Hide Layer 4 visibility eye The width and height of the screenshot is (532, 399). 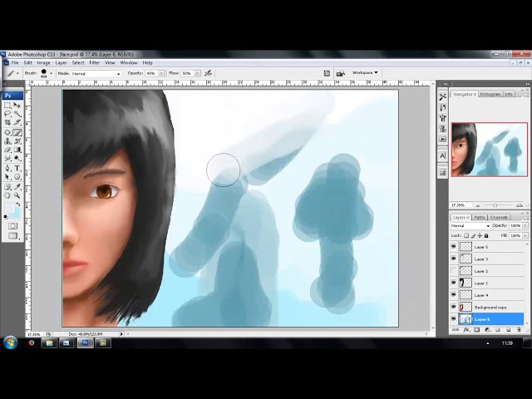point(454,295)
